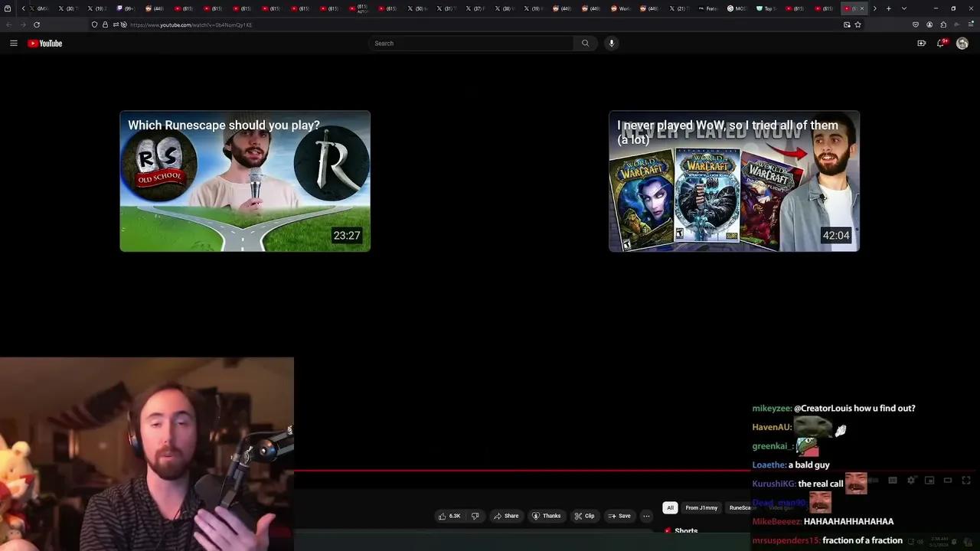Open the player settings gear
This screenshot has width=980, height=551.
pyautogui.click(x=911, y=481)
